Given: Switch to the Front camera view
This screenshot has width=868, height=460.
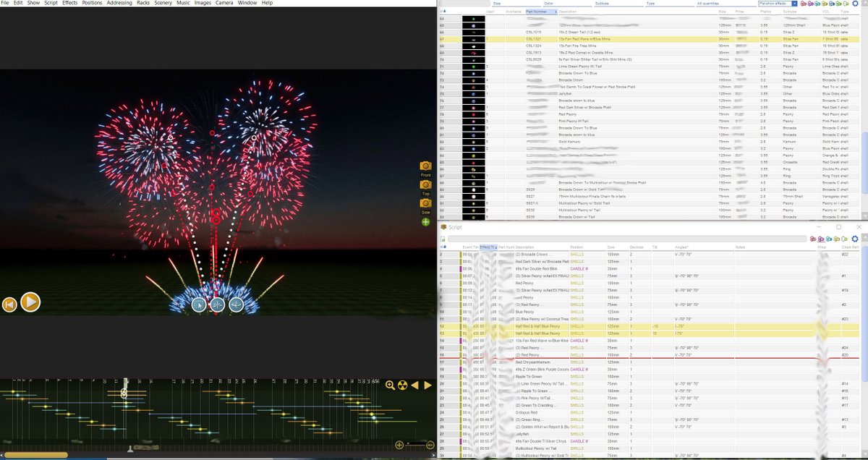Looking at the screenshot, I should [x=425, y=166].
